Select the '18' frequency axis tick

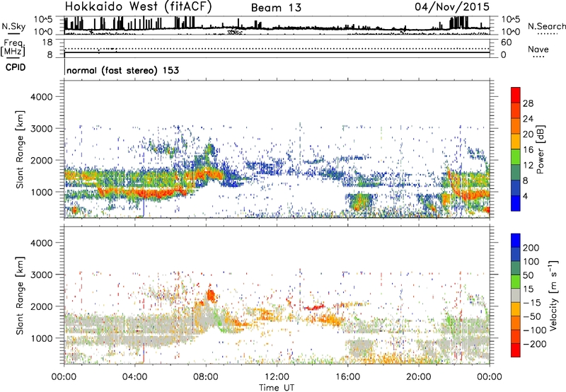point(47,42)
